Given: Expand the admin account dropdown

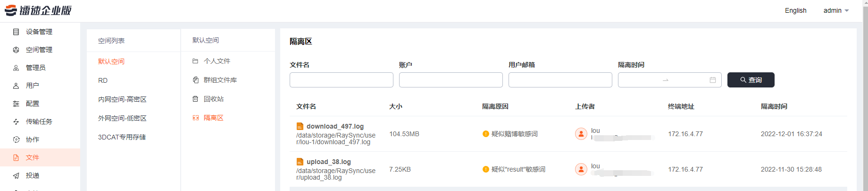Looking at the screenshot, I should pos(836,10).
